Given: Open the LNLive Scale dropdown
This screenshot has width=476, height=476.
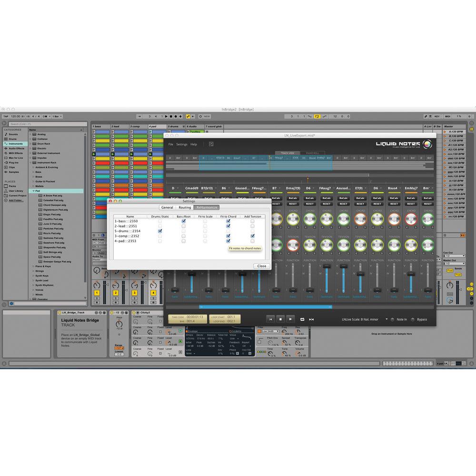Looking at the screenshot, I should point(386,319).
